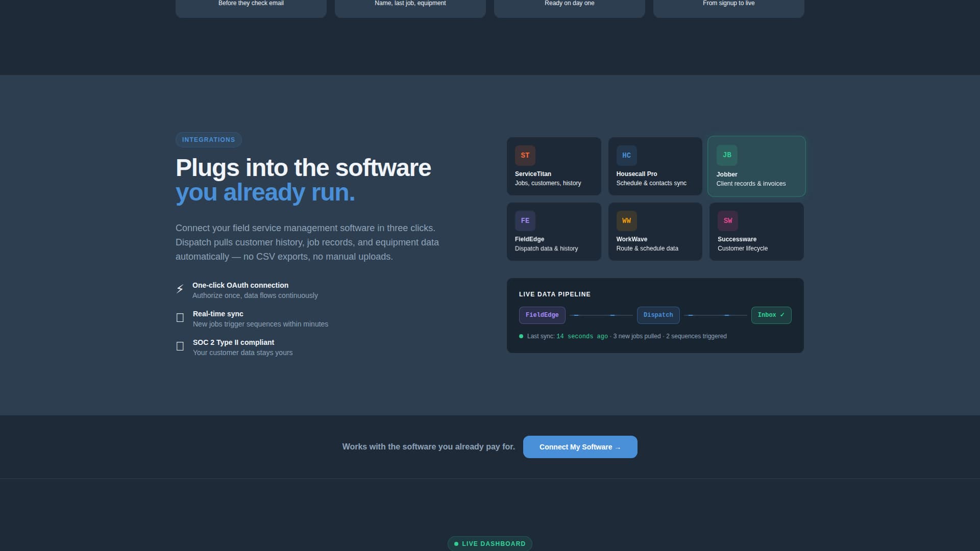This screenshot has height=551, width=980.
Task: Click the green Last sync status dot
Action: (521, 336)
